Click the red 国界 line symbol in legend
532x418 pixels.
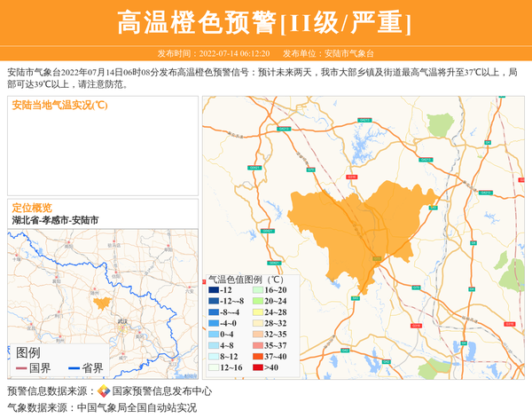point(20,368)
